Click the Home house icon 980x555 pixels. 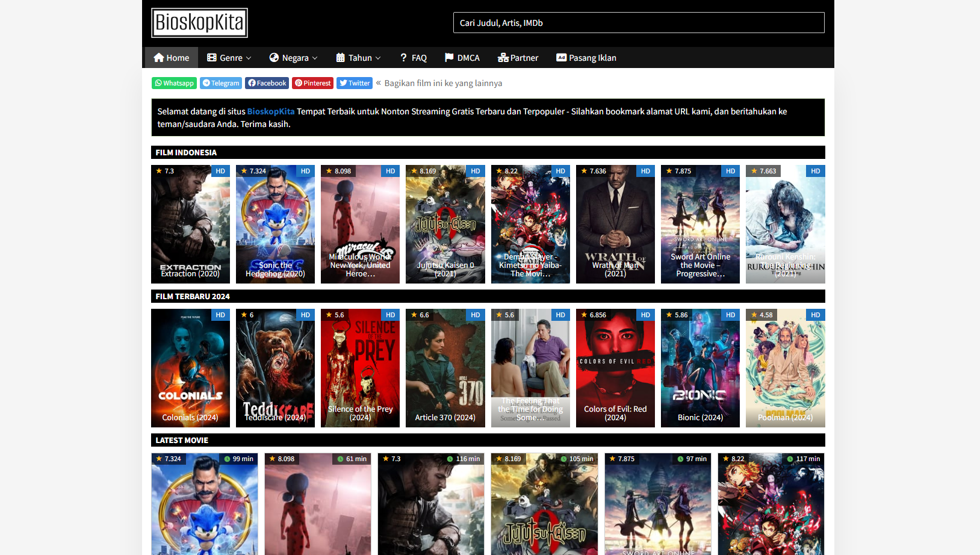click(x=159, y=58)
